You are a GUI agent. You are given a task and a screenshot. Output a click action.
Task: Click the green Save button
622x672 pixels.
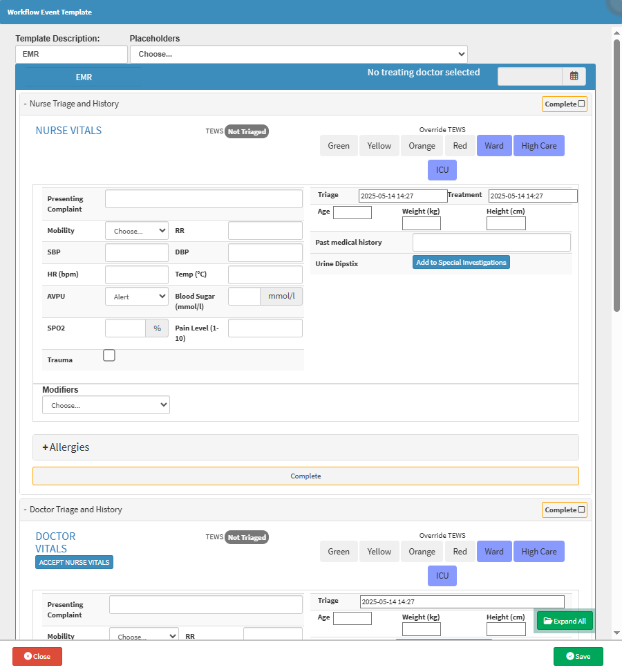[578, 656]
